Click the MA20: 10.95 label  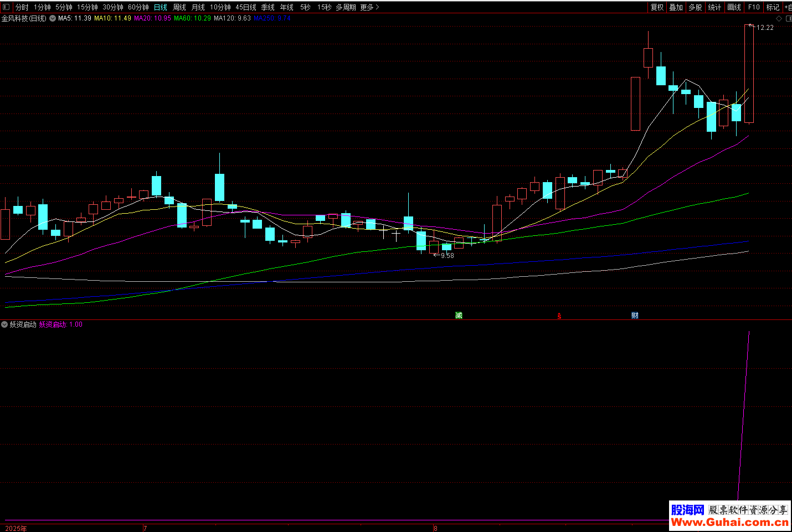pyautogui.click(x=152, y=18)
